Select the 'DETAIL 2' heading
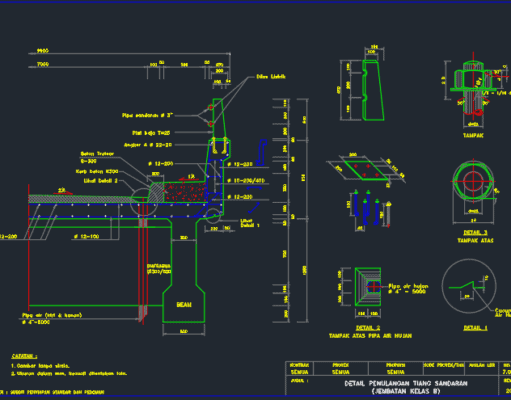Viewport: 511px width, 400px height. pos(368,328)
